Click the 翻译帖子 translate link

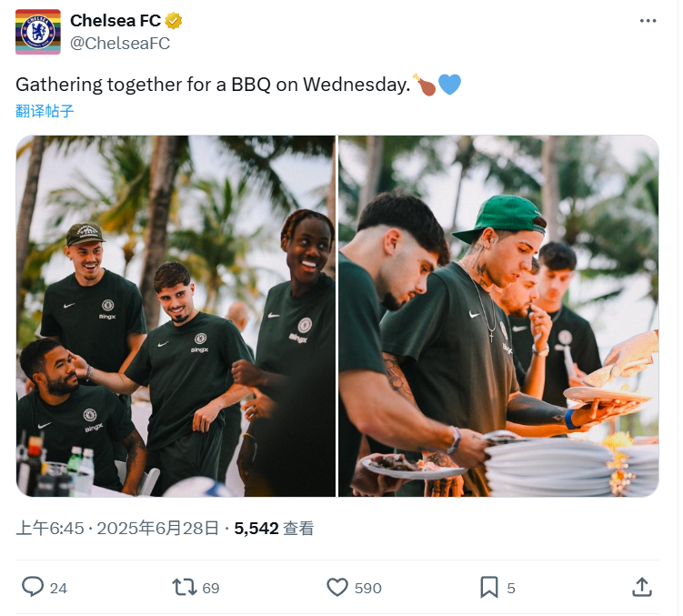tap(45, 111)
